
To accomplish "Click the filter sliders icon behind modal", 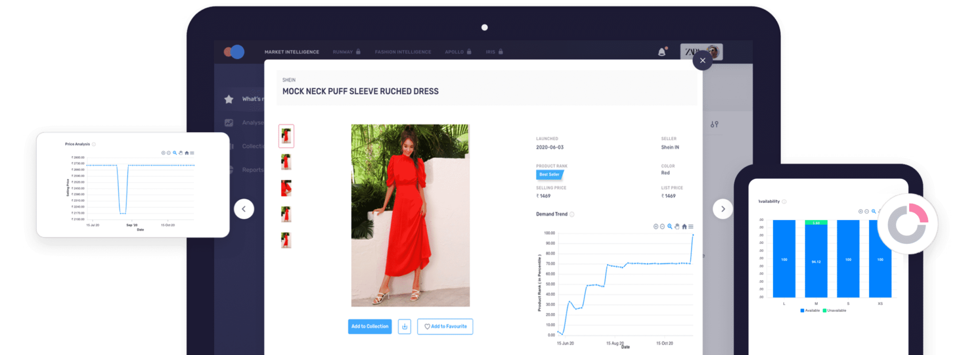I will pyautogui.click(x=714, y=125).
